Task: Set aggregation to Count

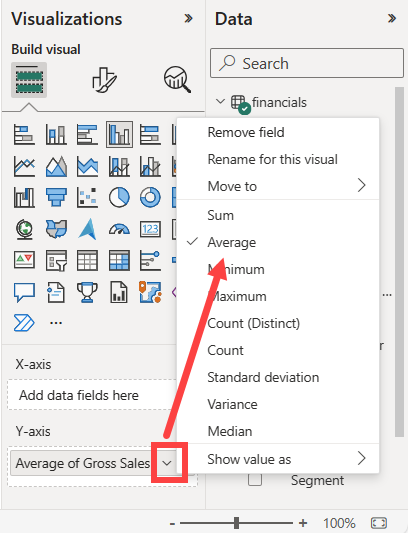Action: click(278, 350)
